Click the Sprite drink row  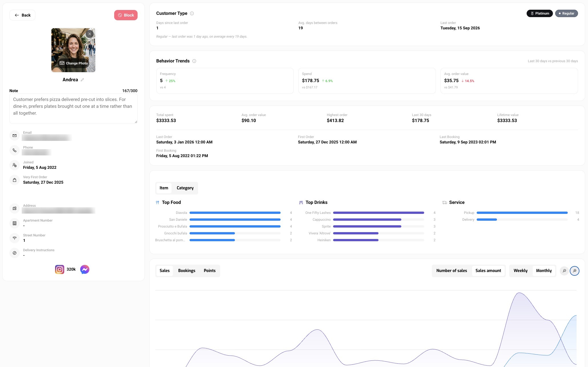(x=367, y=226)
